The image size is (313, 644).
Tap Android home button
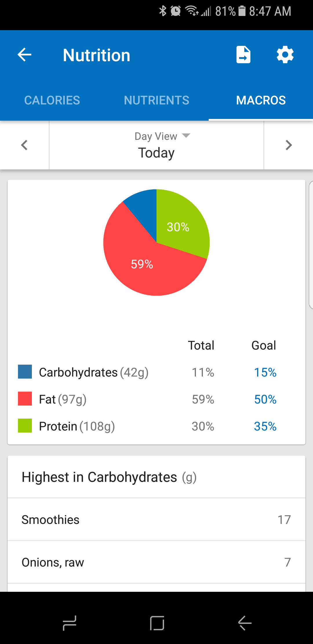click(x=157, y=623)
